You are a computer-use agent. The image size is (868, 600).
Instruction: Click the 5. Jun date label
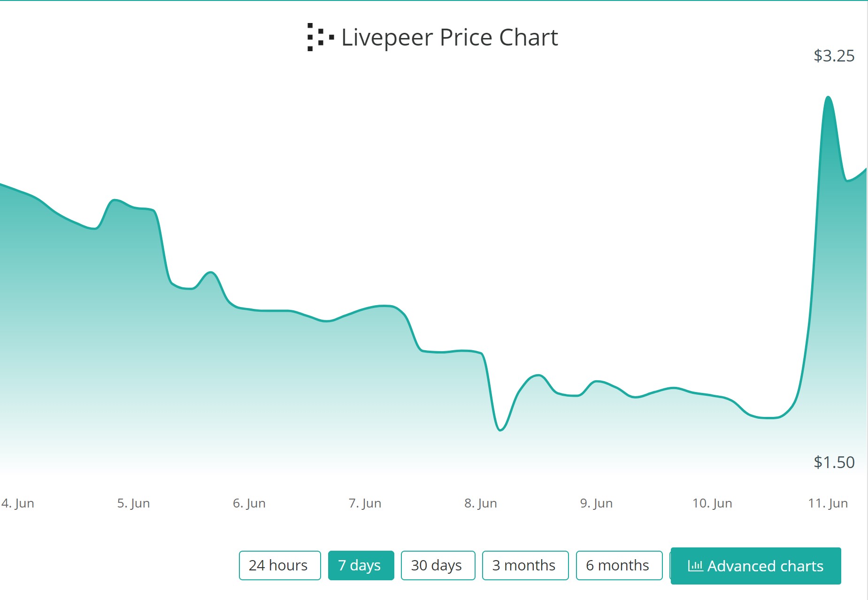(134, 503)
